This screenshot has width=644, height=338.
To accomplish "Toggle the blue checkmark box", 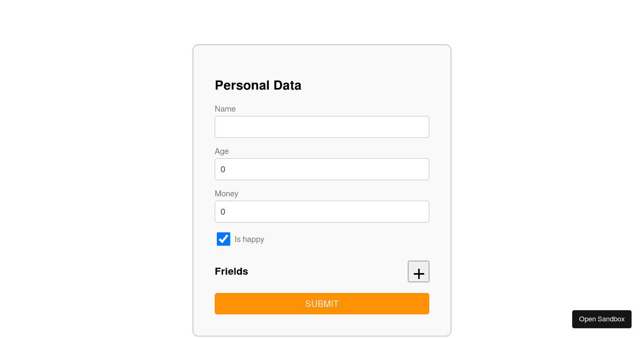I will [223, 239].
